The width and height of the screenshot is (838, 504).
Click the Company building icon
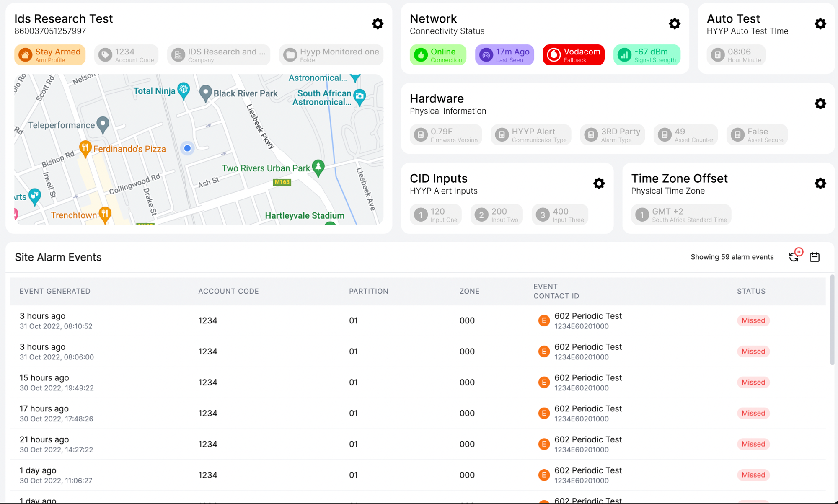click(x=178, y=55)
